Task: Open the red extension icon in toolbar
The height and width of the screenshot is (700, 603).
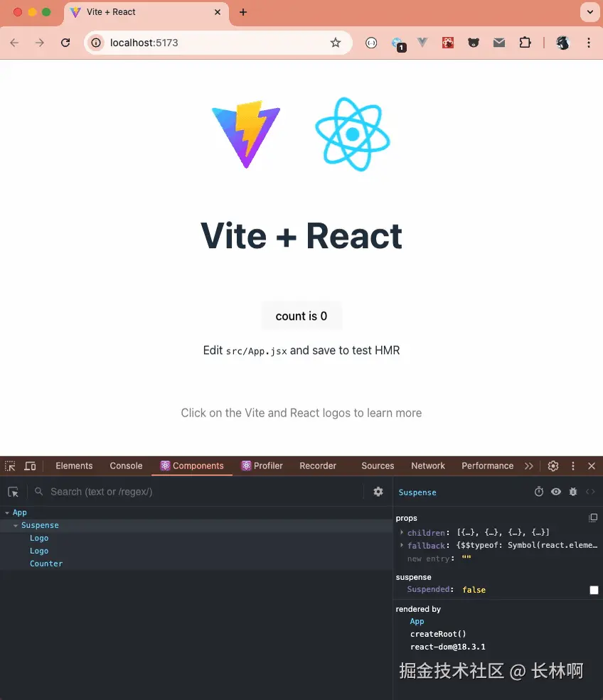Action: (x=447, y=43)
